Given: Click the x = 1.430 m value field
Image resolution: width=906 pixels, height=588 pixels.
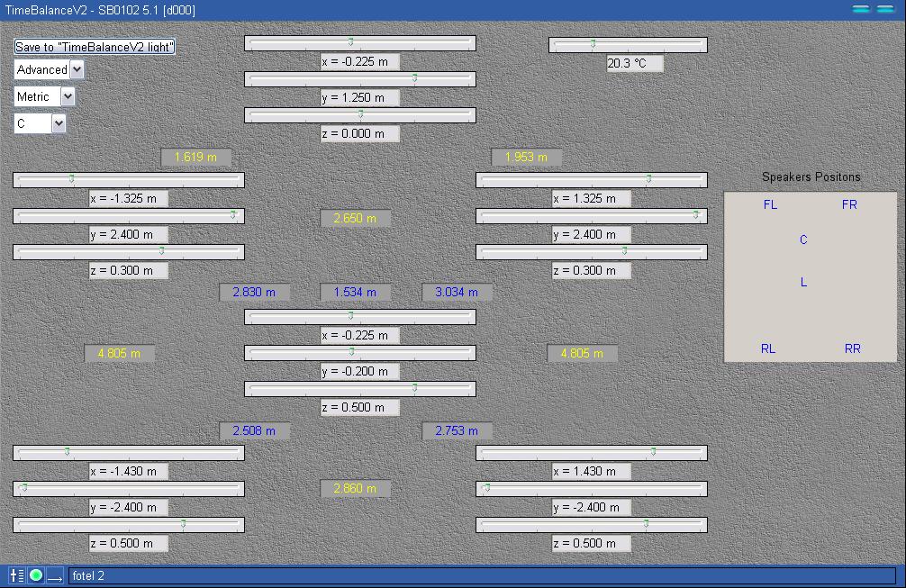Looking at the screenshot, I should tap(591, 471).
